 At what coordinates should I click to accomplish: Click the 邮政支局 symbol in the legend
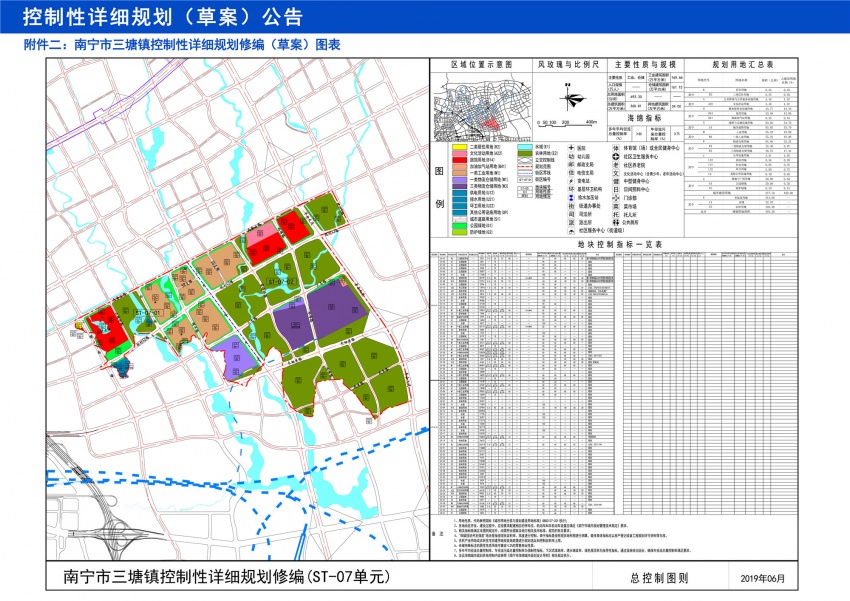point(571,164)
